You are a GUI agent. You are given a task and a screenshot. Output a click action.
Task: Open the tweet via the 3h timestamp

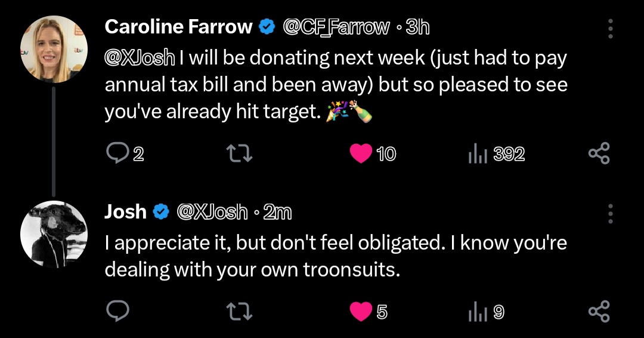(x=417, y=27)
